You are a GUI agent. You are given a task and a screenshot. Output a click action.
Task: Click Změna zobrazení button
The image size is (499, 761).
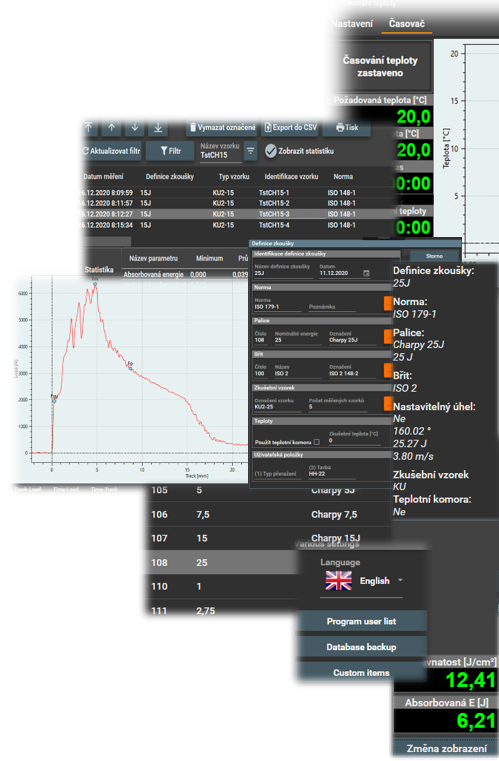coord(446,749)
